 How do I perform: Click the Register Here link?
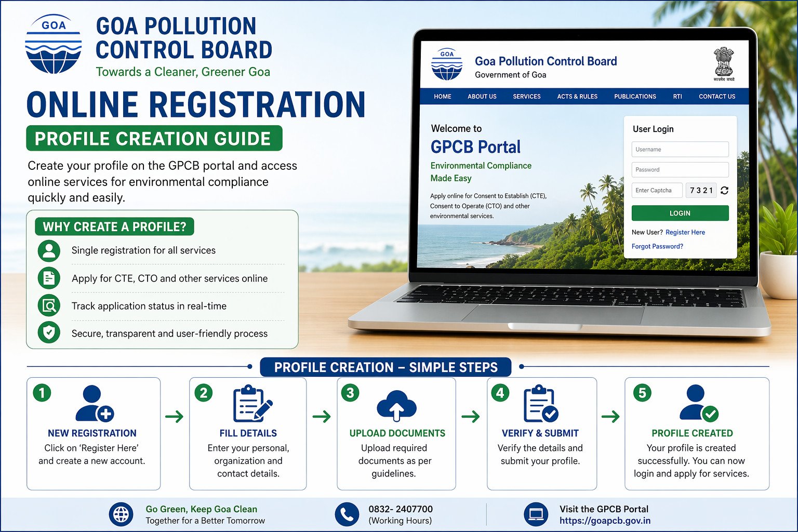point(685,232)
